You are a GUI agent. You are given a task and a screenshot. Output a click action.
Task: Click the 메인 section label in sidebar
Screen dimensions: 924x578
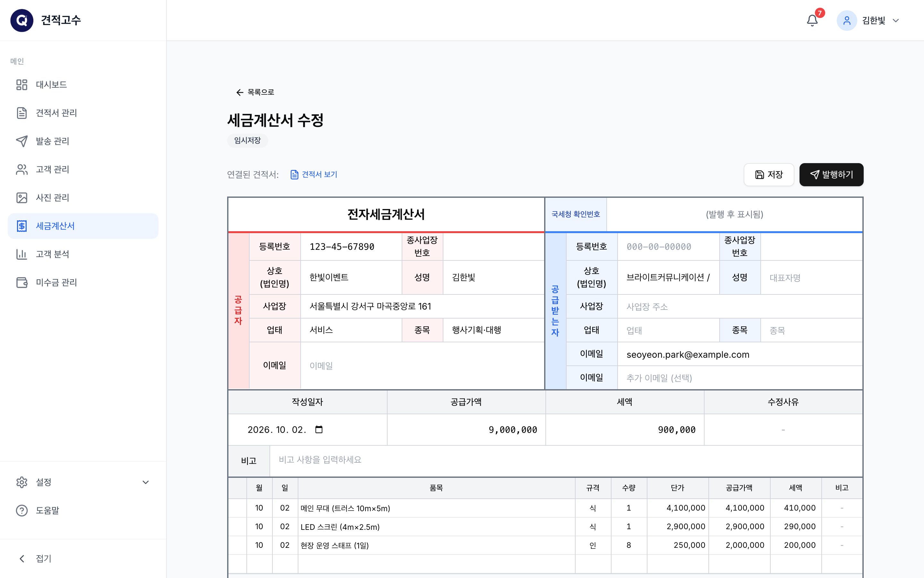(17, 61)
